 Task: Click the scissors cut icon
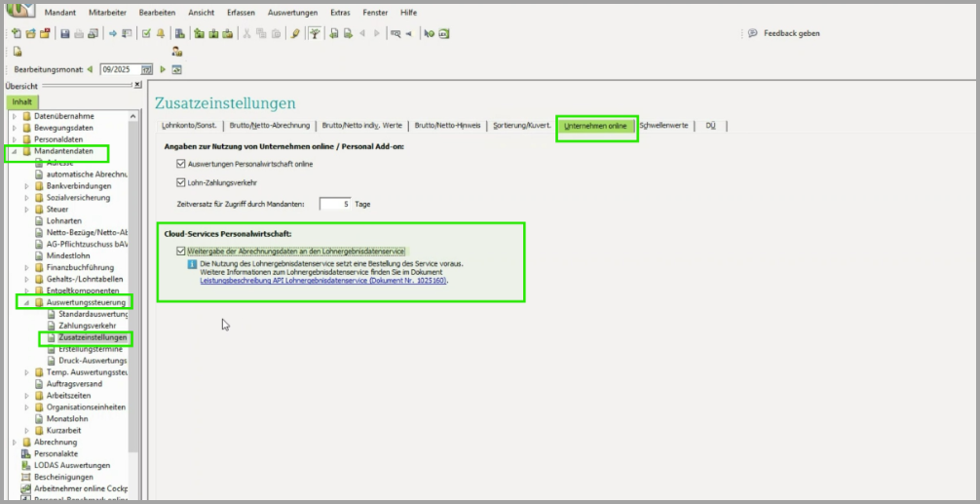pyautogui.click(x=247, y=33)
